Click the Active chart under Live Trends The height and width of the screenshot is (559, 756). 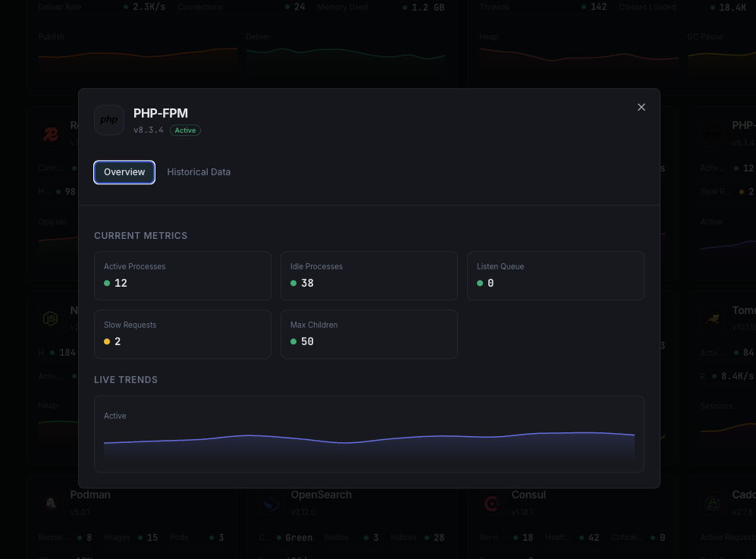coord(369,434)
